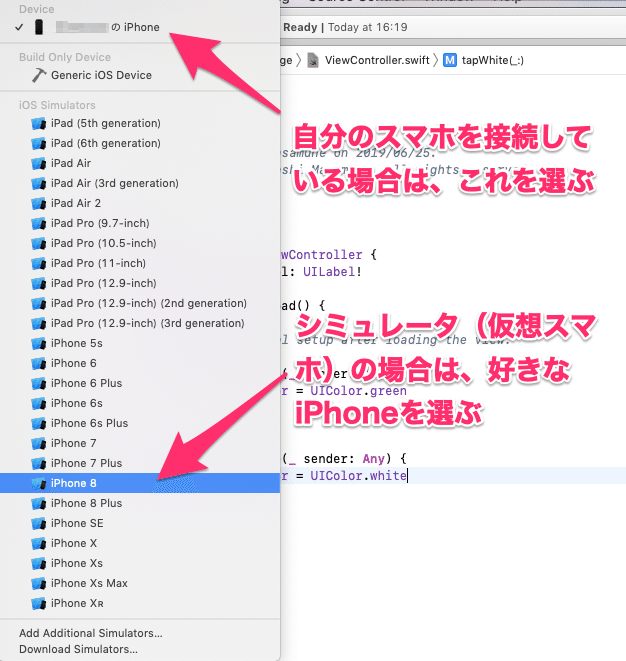Choose the iPad Air 2 simulator

click(140, 203)
